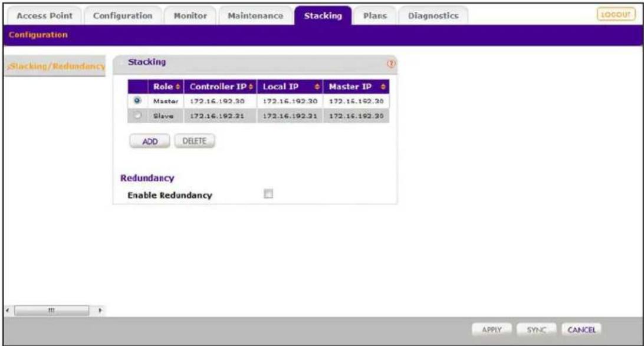Click the LOGOUT button
Viewport: 644px width, 346px height.
coord(616,14)
